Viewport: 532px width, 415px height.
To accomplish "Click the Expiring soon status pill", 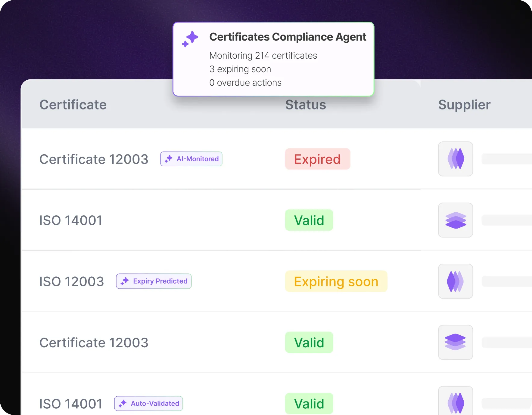I will pyautogui.click(x=336, y=281).
